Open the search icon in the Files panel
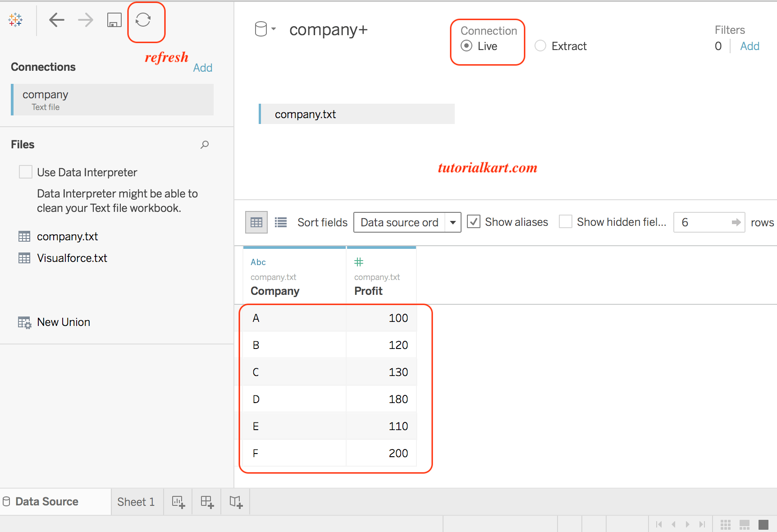Image resolution: width=777 pixels, height=532 pixels. click(x=205, y=145)
